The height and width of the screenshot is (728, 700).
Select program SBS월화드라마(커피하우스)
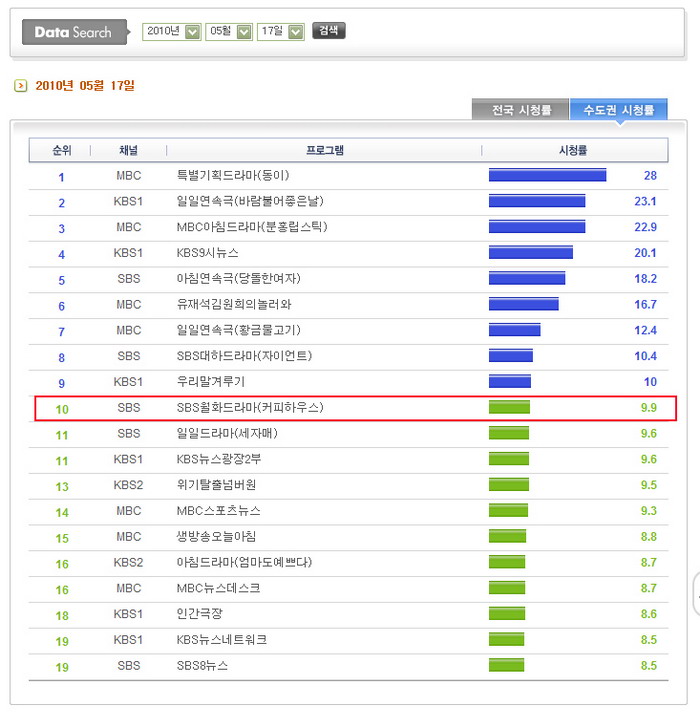(x=250, y=408)
